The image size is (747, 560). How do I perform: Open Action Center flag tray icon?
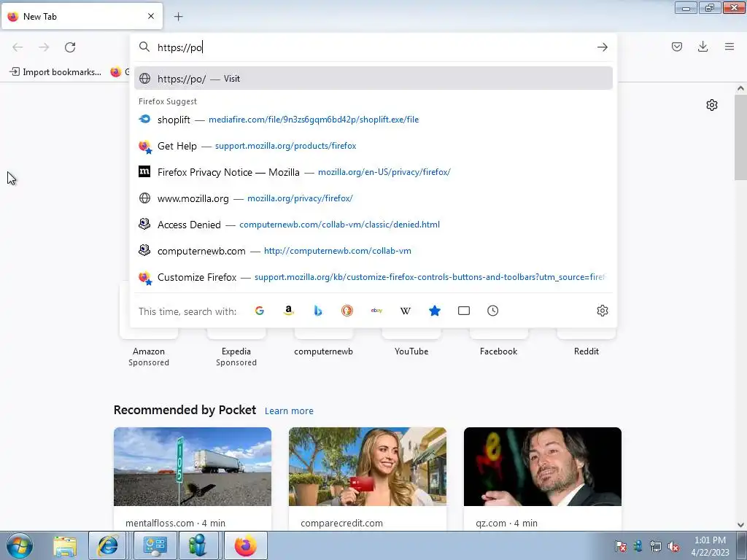(x=620, y=546)
